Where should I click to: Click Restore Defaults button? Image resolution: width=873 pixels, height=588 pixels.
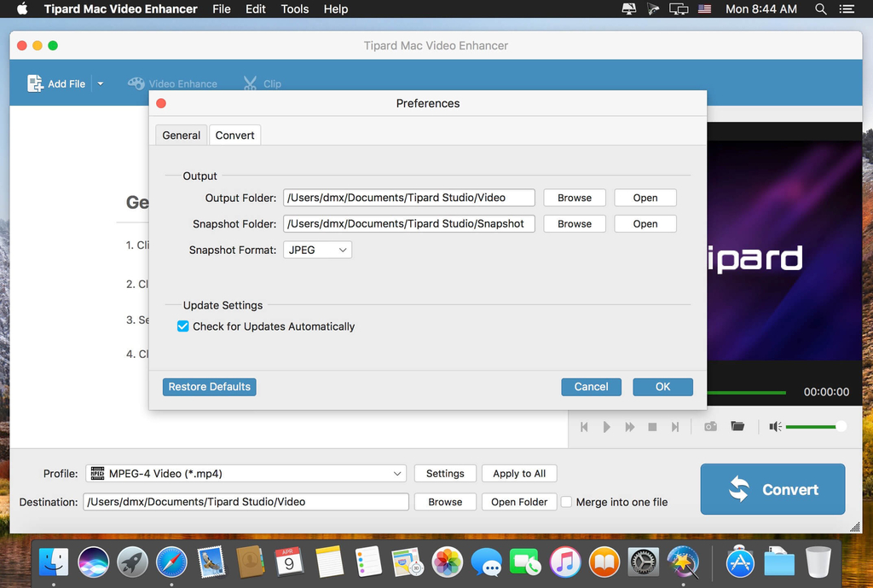(x=209, y=387)
